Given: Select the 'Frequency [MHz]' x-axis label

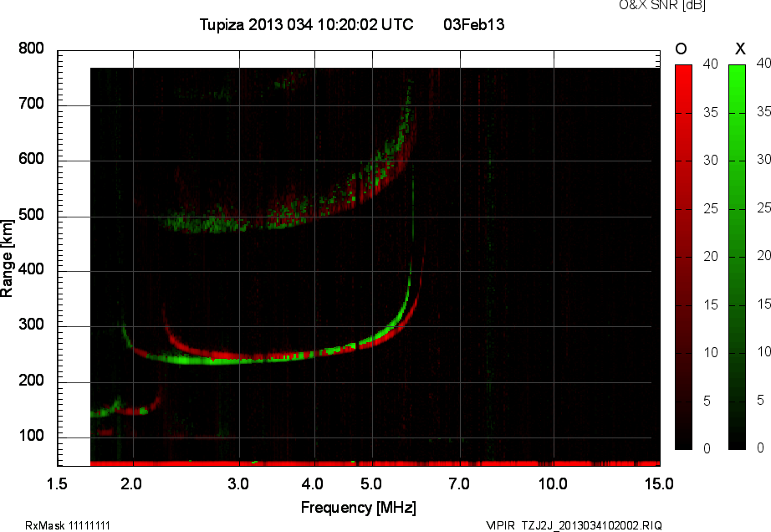Looking at the screenshot, I should [358, 508].
